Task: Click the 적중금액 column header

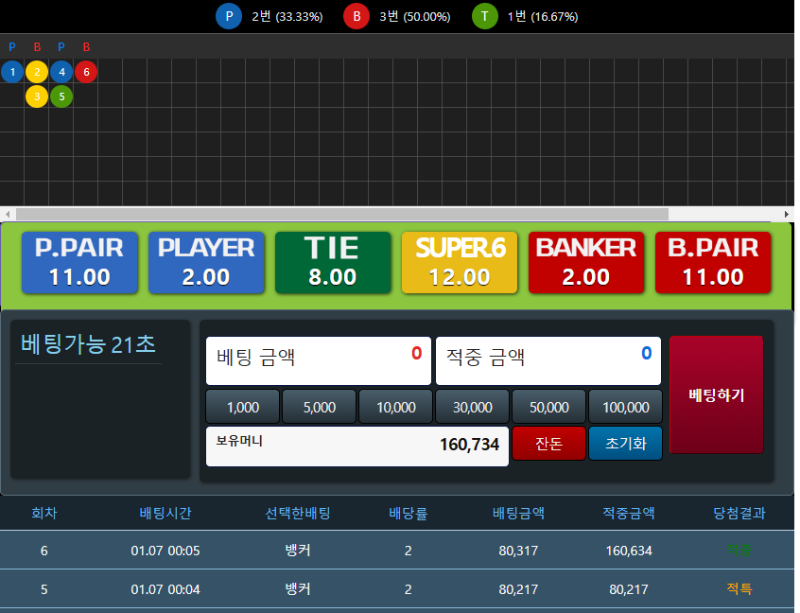Action: [x=629, y=512]
